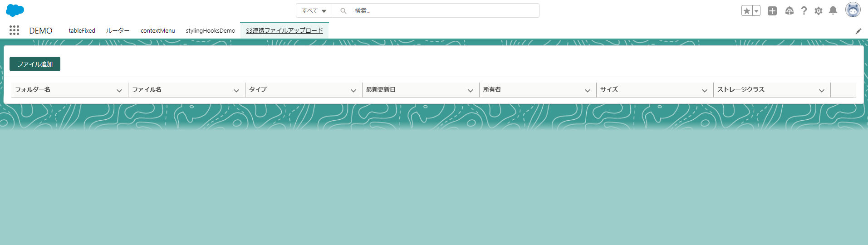Open the user profile avatar
The image size is (868, 245).
point(853,10)
